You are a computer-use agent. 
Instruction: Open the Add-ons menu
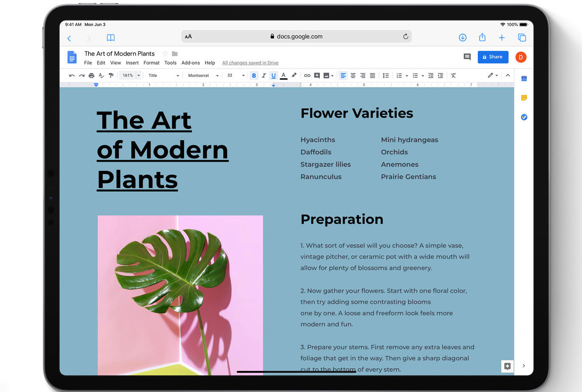[191, 62]
